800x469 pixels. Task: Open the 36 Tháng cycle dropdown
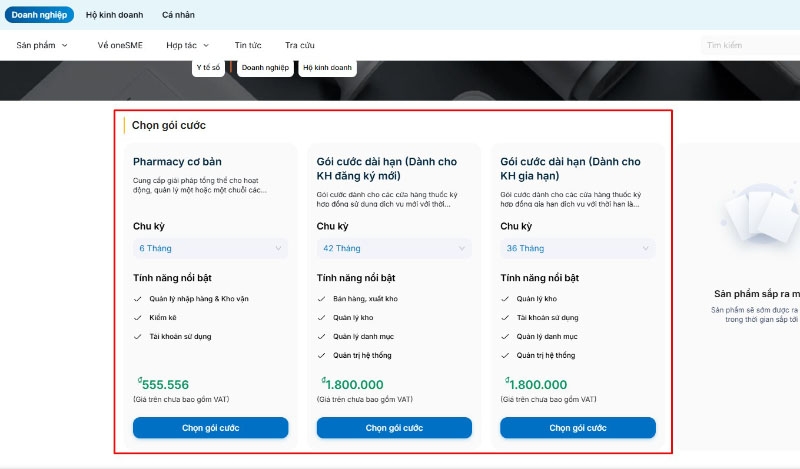[x=578, y=249]
